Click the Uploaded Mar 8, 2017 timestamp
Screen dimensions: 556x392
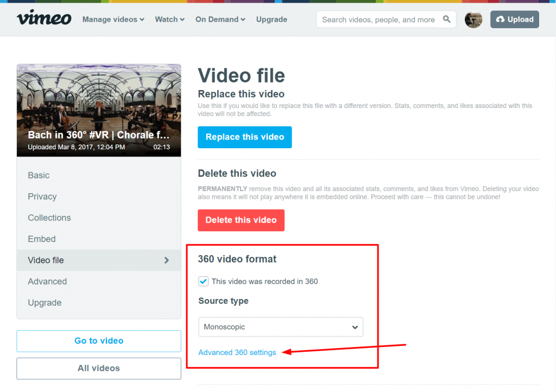[76, 147]
